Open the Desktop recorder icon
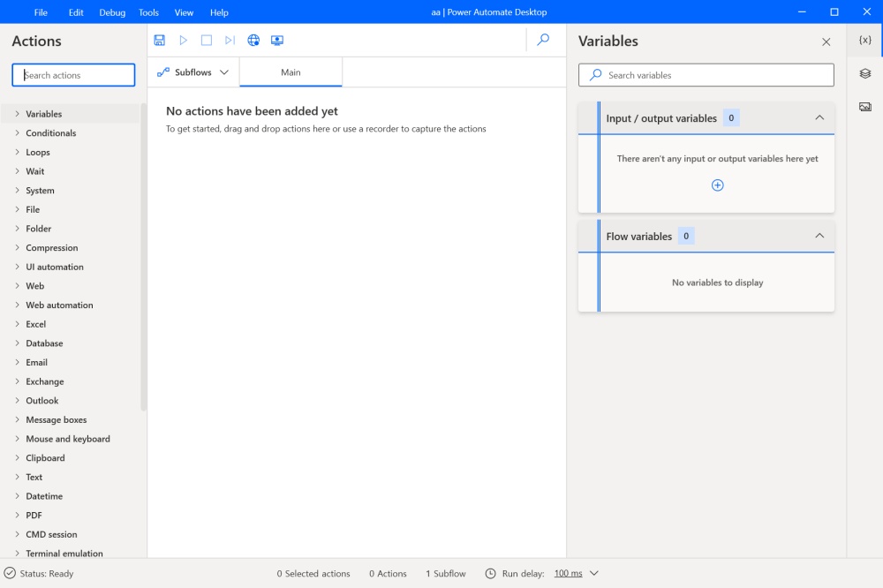The height and width of the screenshot is (588, 883). coord(277,40)
